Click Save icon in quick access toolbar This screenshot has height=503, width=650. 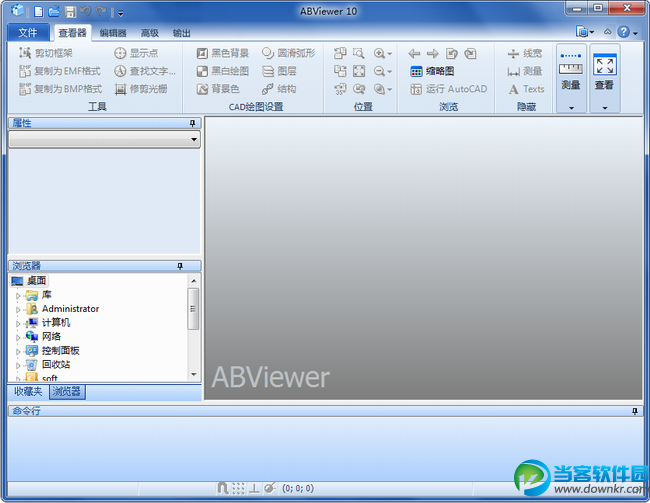70,12
